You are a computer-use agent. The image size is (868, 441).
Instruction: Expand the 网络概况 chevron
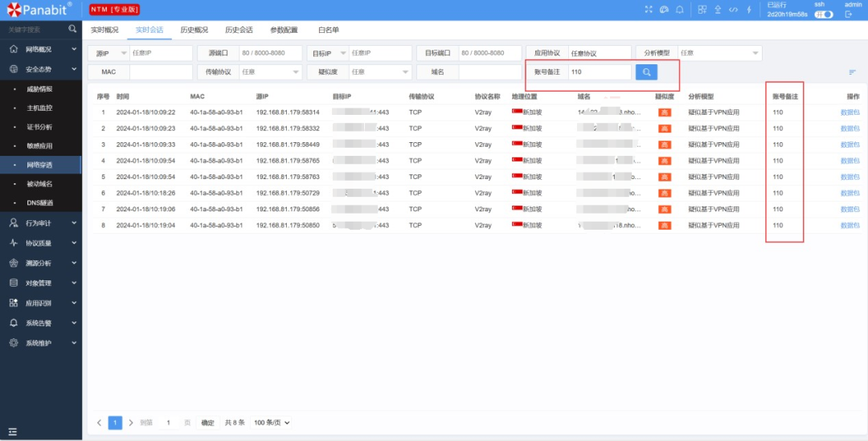74,49
